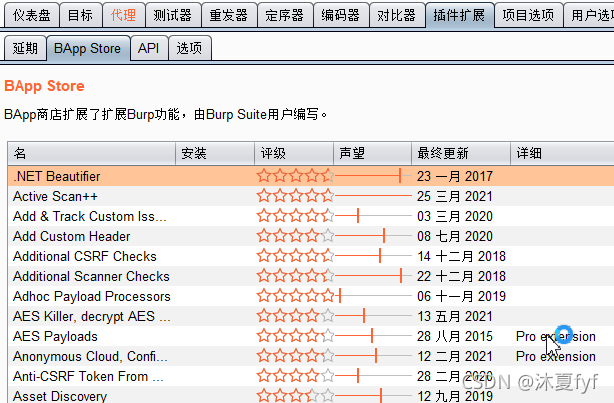614x403 pixels.
Task: Click star rating of Active Scan++
Action: (x=296, y=196)
